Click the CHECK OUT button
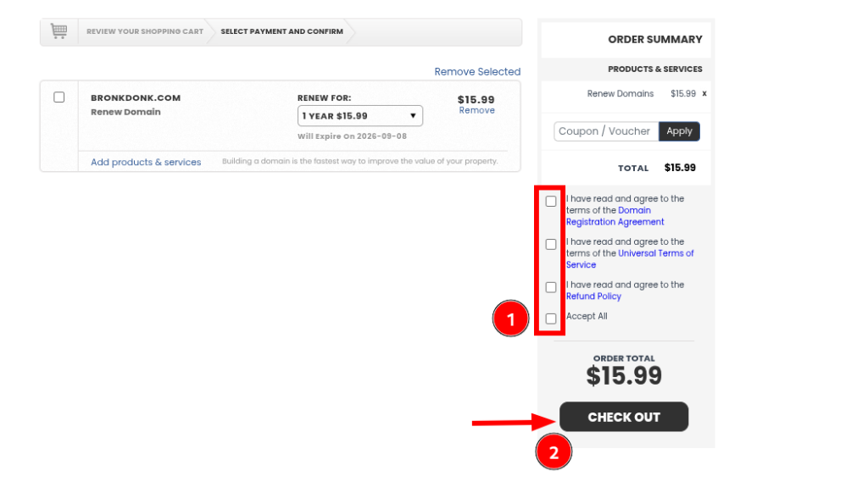 (624, 417)
